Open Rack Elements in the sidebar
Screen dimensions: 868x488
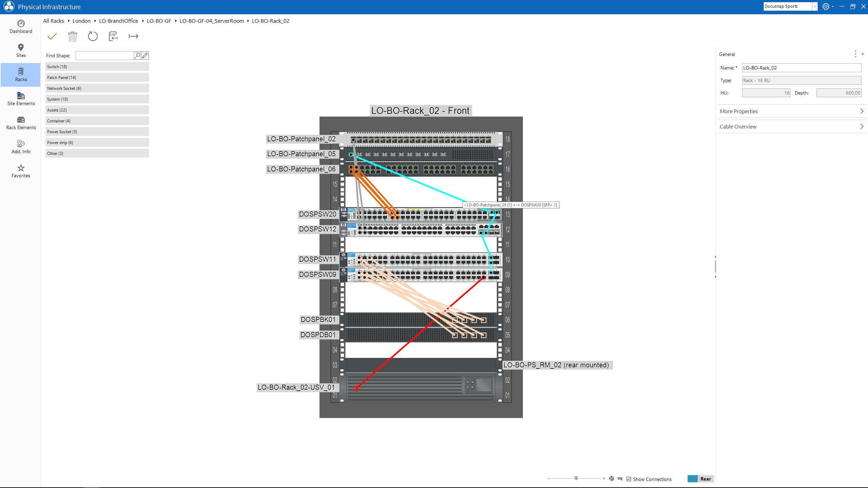pyautogui.click(x=21, y=123)
